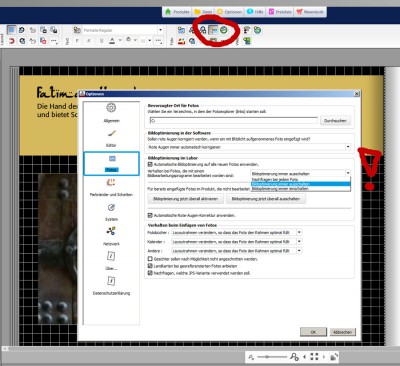Click the preferred photo folder path field
The image size is (400, 366).
click(233, 120)
